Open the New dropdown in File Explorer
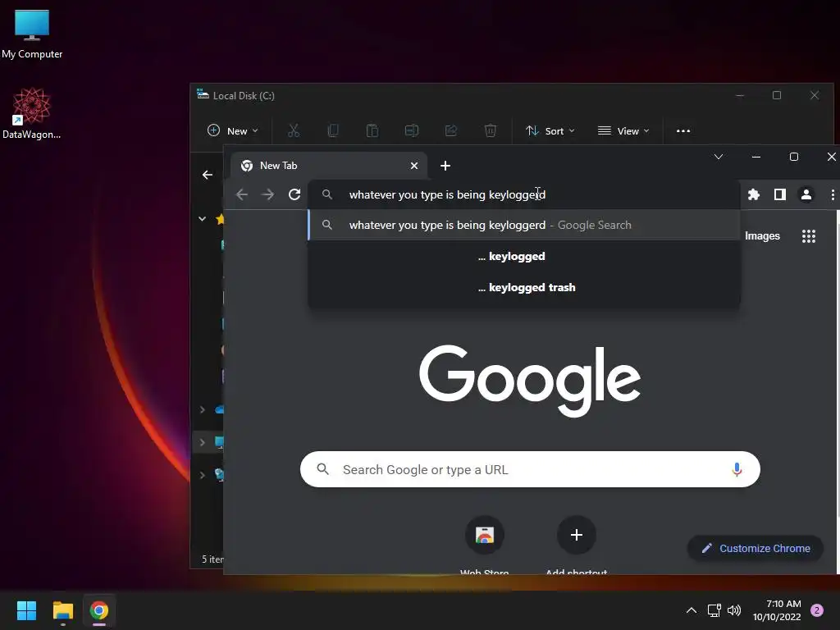This screenshot has height=630, width=840. point(232,130)
